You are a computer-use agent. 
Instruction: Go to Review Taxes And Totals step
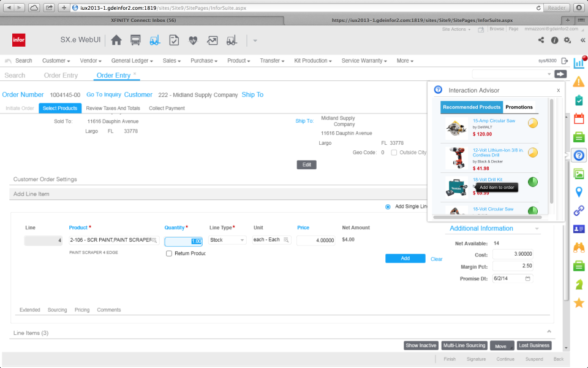(x=113, y=108)
